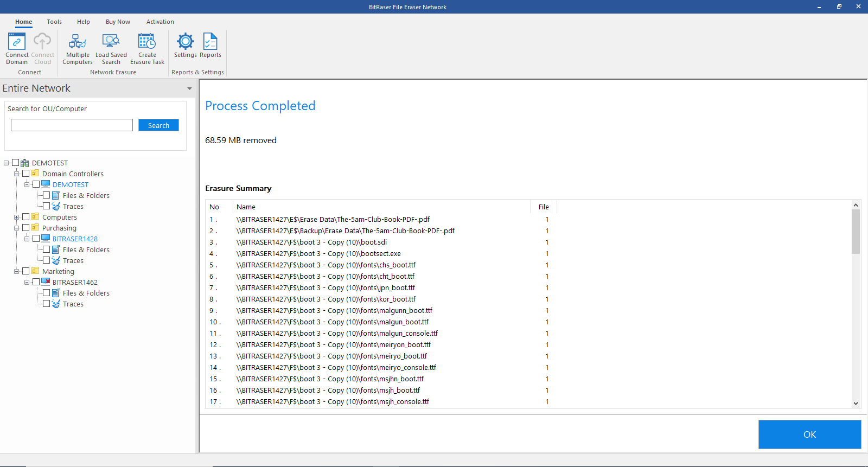Focus the Search for OU/Computer field

point(72,125)
